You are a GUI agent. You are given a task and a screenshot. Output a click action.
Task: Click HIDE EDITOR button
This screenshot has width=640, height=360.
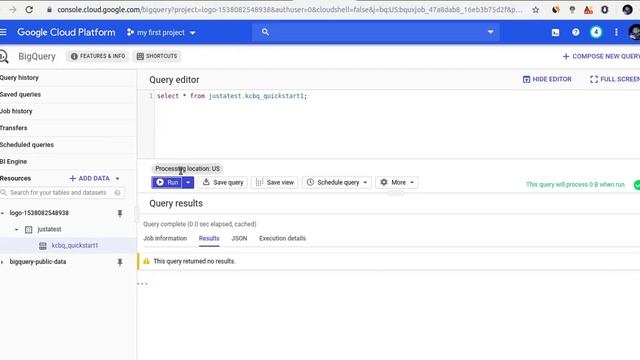(x=547, y=79)
